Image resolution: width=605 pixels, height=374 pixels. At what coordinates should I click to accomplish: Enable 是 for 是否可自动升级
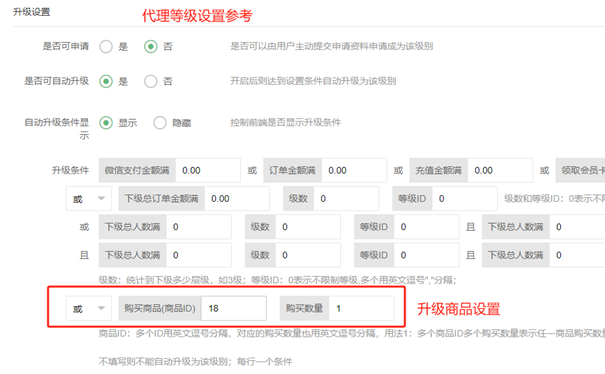pos(106,81)
